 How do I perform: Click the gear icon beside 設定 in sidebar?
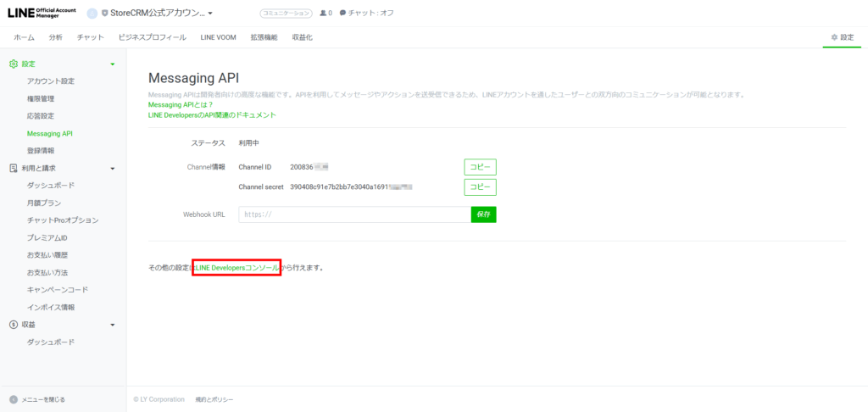coord(13,64)
